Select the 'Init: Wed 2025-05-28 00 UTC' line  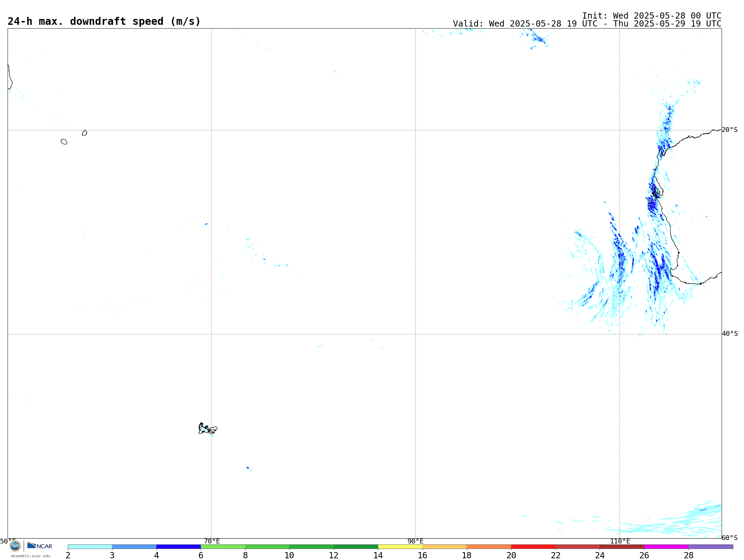652,16
